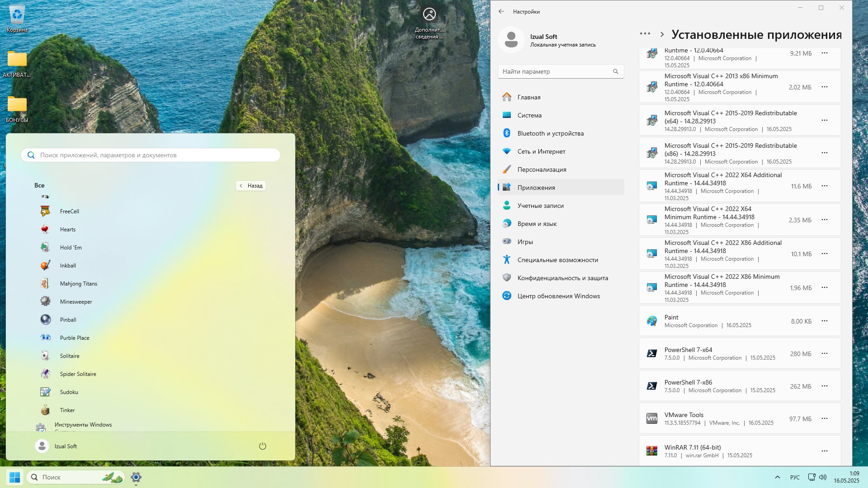This screenshot has height=488, width=868.
Task: Open more options for PowerShell 7-x86
Action: tap(825, 386)
